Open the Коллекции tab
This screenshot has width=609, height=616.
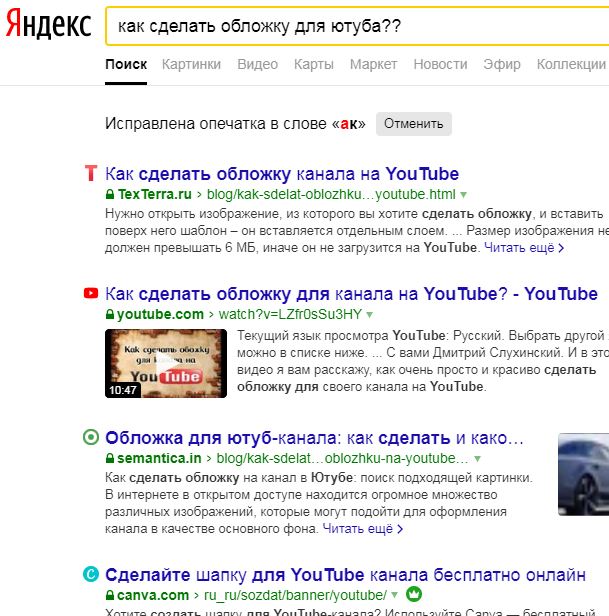[x=571, y=64]
